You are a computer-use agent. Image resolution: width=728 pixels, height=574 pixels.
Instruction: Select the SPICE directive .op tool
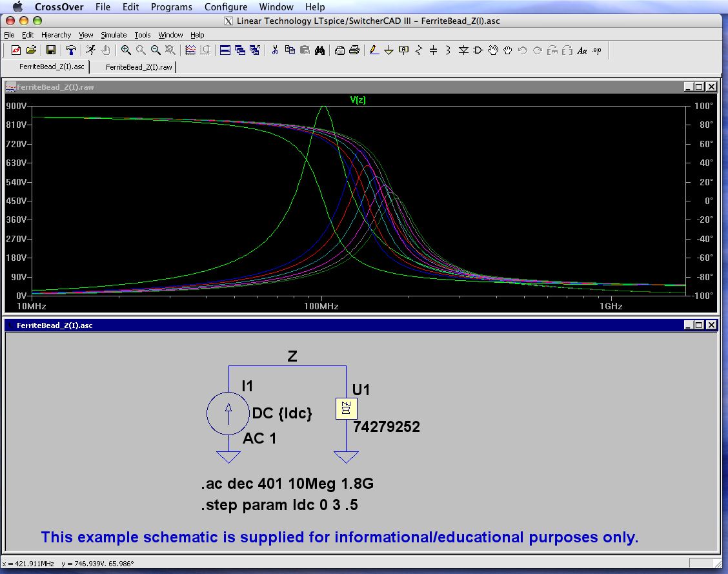(596, 50)
